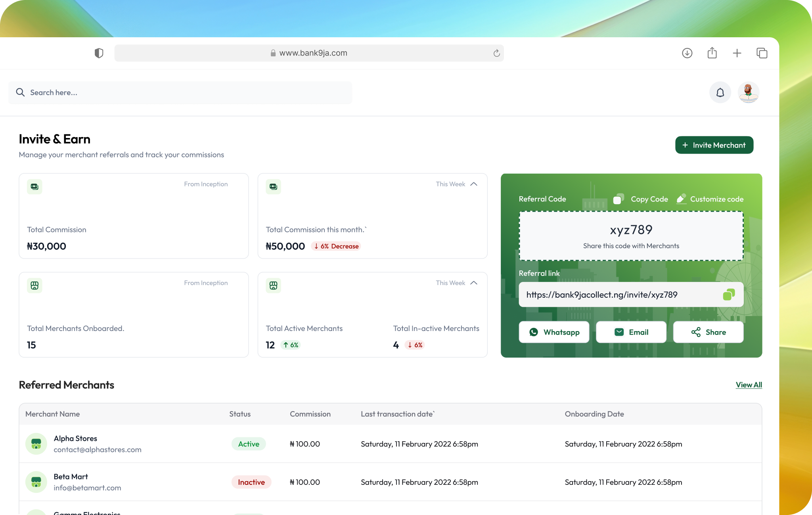Open the View All merchants link
The height and width of the screenshot is (515, 812).
click(749, 385)
